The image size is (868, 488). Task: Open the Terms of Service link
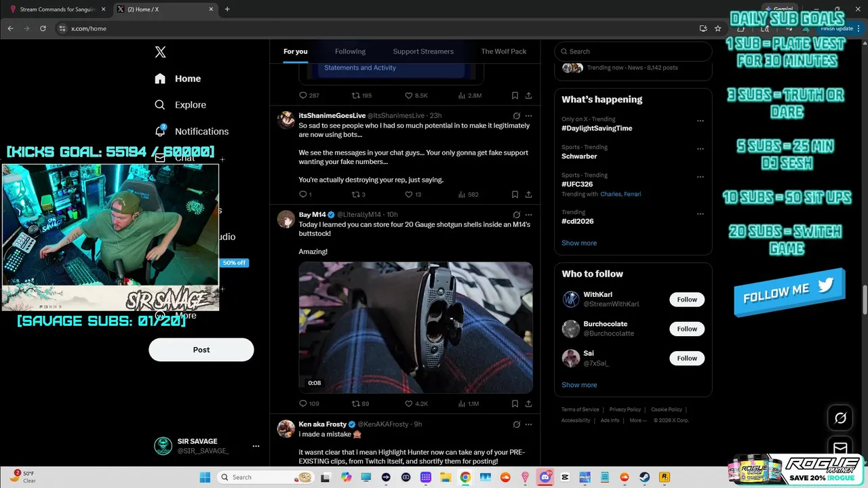pyautogui.click(x=580, y=409)
